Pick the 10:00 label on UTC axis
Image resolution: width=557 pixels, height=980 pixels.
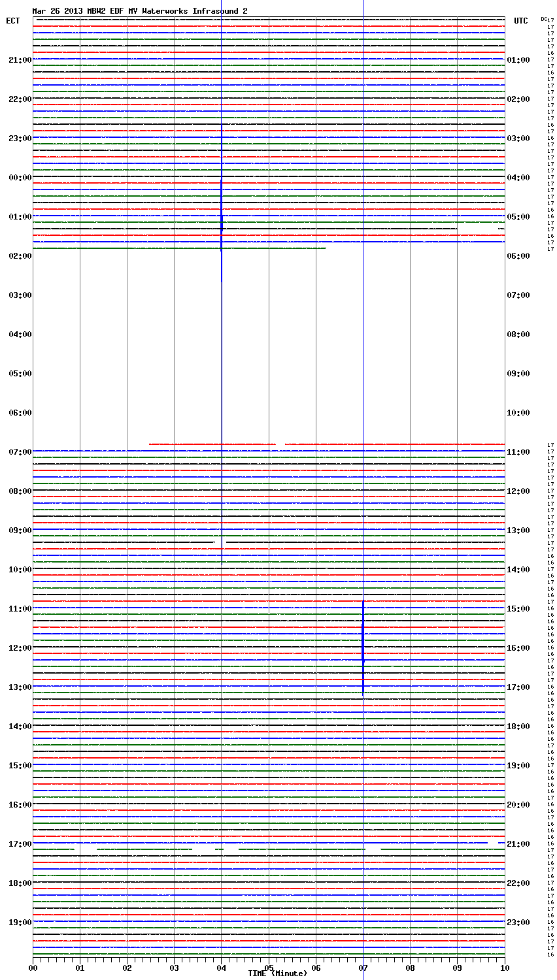point(518,413)
